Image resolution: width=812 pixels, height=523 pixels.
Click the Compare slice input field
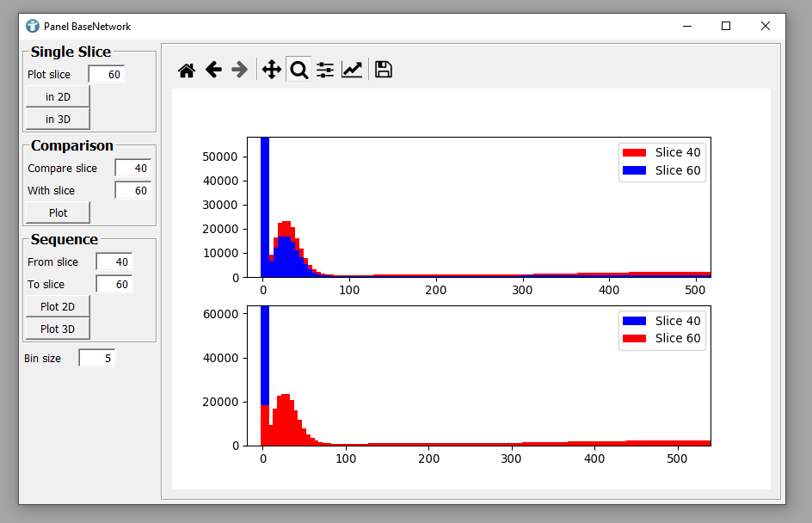(x=132, y=169)
